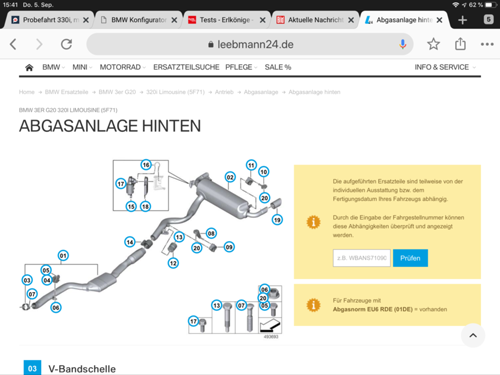Jump to top with the up arrow
This screenshot has height=375, width=500.
[x=473, y=335]
